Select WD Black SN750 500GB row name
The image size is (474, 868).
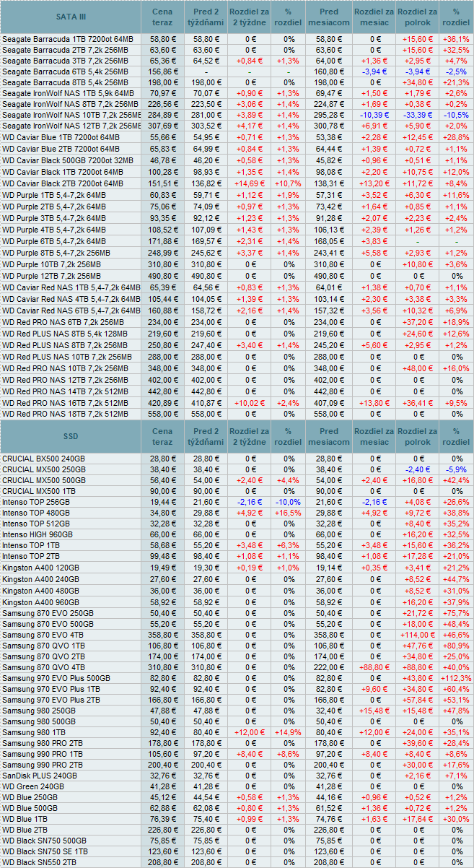click(44, 841)
